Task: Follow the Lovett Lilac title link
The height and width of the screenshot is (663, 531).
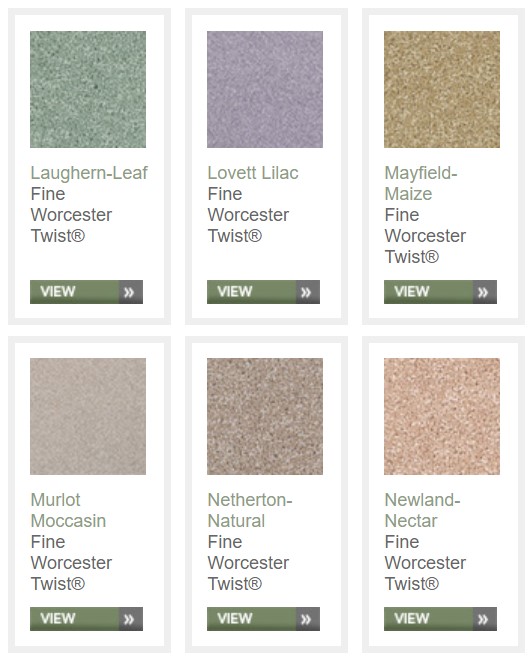Action: (x=253, y=173)
